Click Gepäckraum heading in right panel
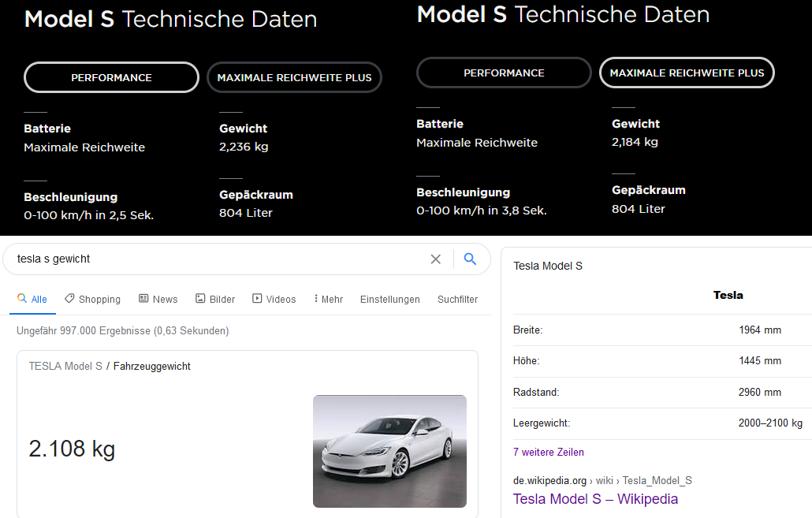The image size is (812, 518). (x=648, y=190)
